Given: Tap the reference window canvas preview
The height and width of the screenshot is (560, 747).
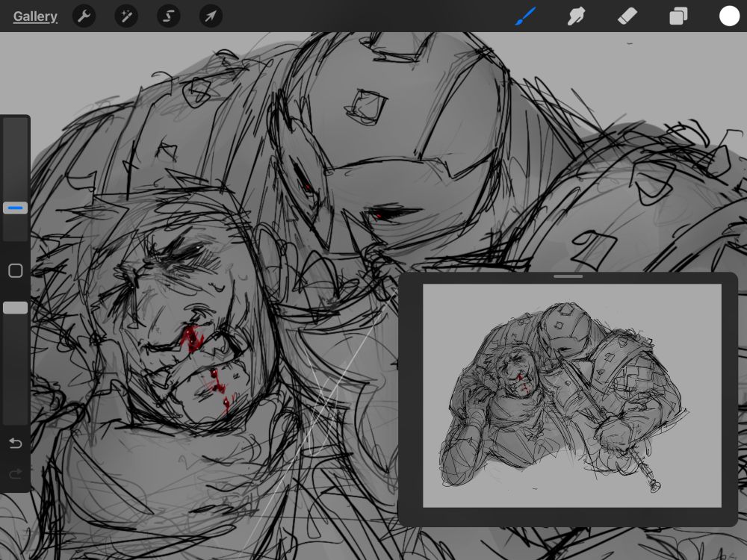Looking at the screenshot, I should pyautogui.click(x=572, y=396).
